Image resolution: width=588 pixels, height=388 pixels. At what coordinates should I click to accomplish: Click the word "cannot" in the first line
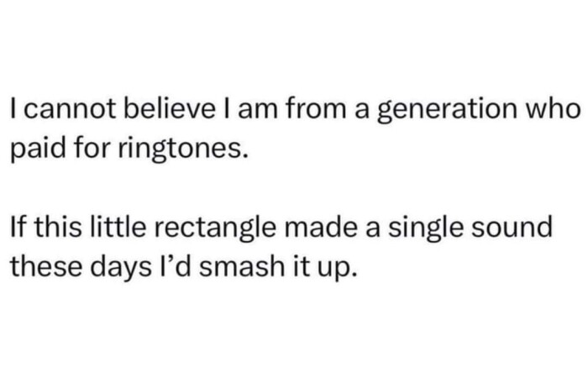55,110
